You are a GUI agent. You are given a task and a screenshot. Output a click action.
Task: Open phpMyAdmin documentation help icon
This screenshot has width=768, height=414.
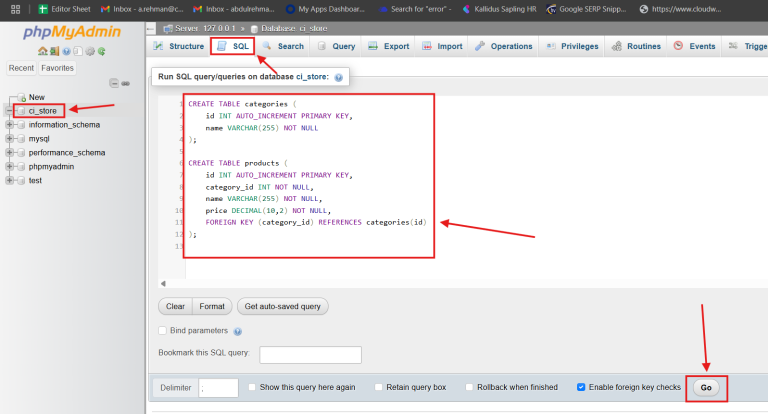66,51
